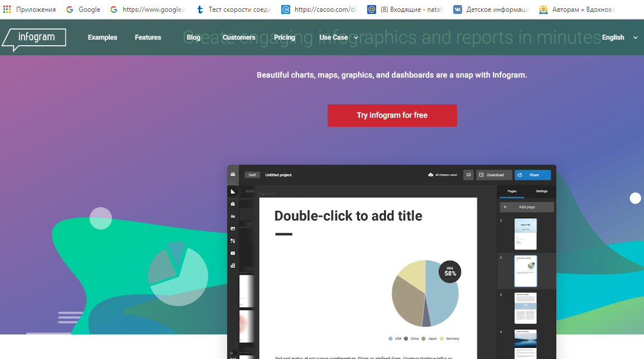Click the Double-click to add title heading
This screenshot has height=359, width=644.
348,216
